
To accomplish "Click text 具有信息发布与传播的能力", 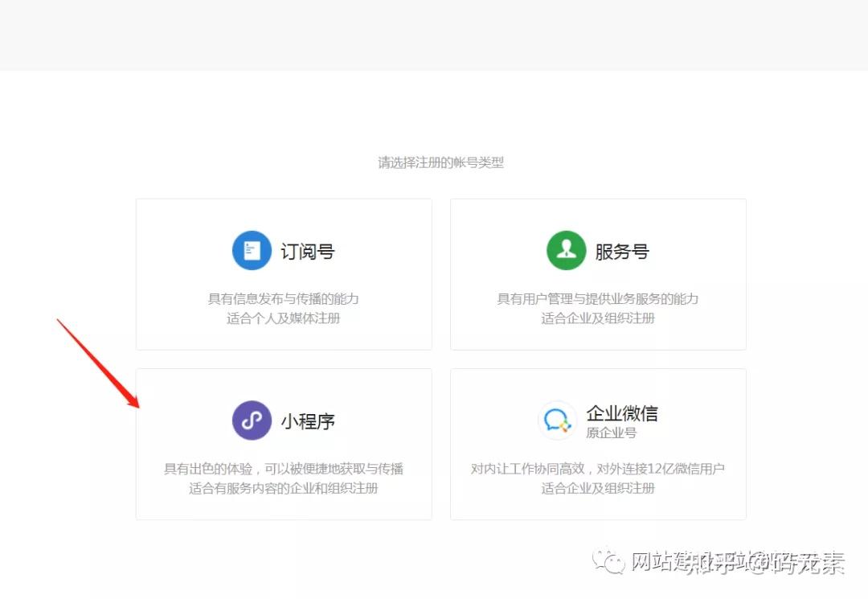I will pyautogui.click(x=284, y=299).
